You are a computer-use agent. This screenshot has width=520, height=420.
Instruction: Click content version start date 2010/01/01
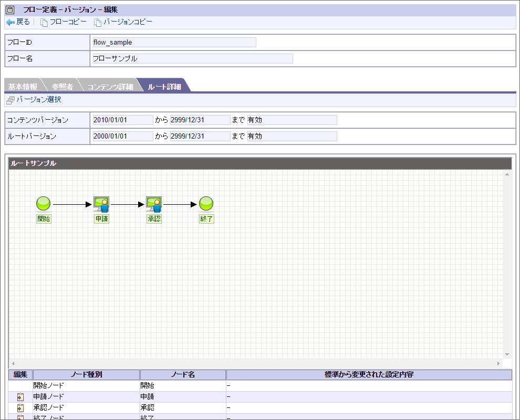pyautogui.click(x=123, y=120)
